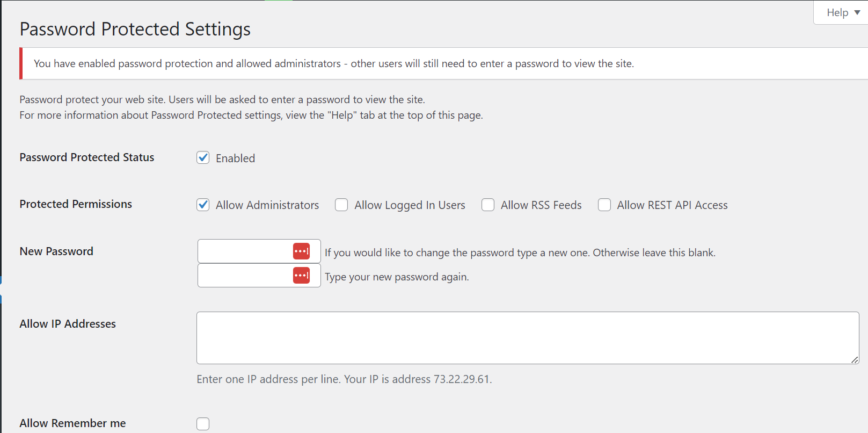Disable the Password Protected Status checkbox
The width and height of the screenshot is (868, 433).
point(203,157)
